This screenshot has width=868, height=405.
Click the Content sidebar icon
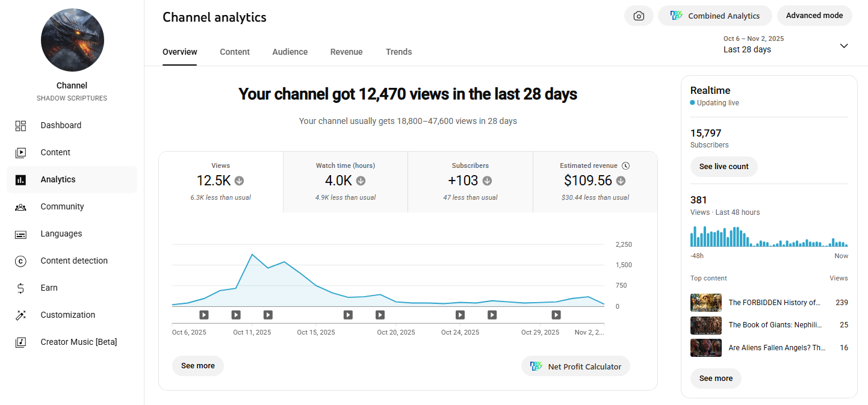20,153
